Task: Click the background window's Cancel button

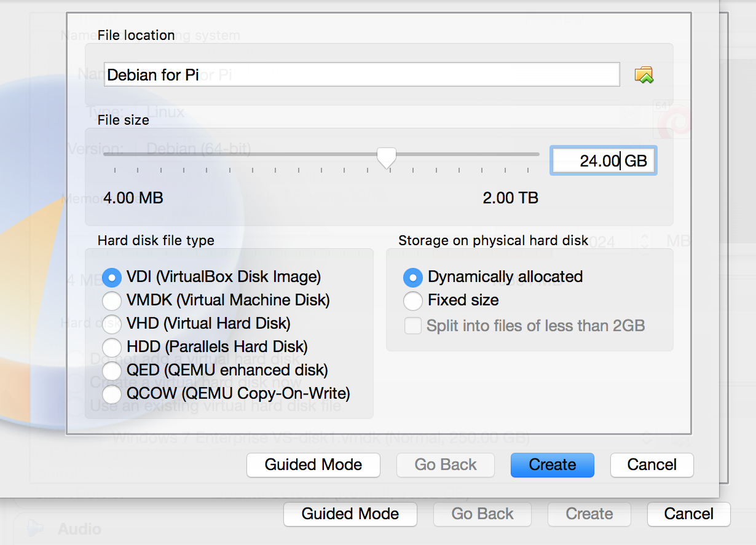Action: (x=688, y=514)
